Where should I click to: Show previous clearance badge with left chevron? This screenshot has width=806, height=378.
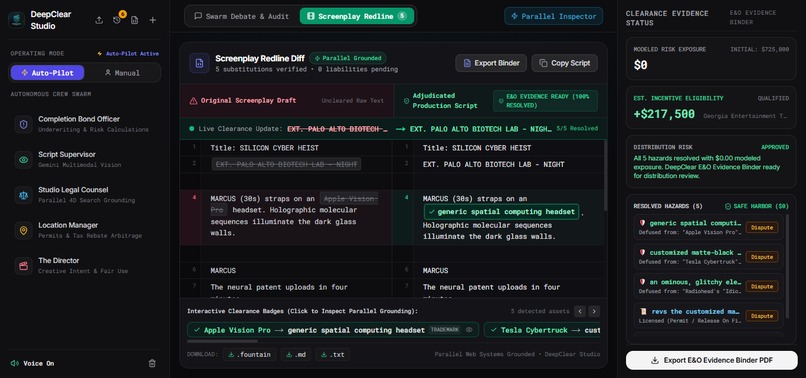[x=580, y=311]
